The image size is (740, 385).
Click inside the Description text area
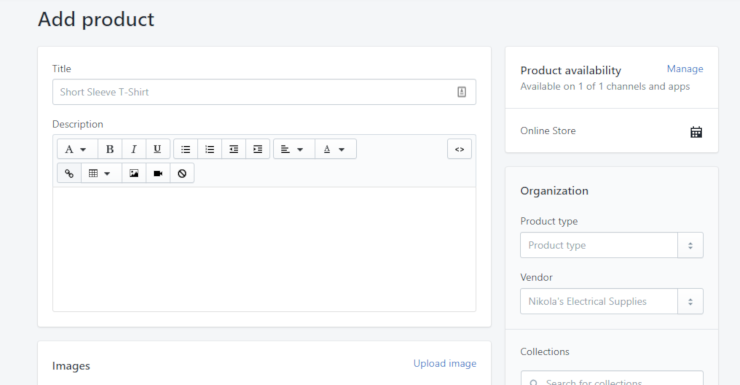[x=264, y=249]
